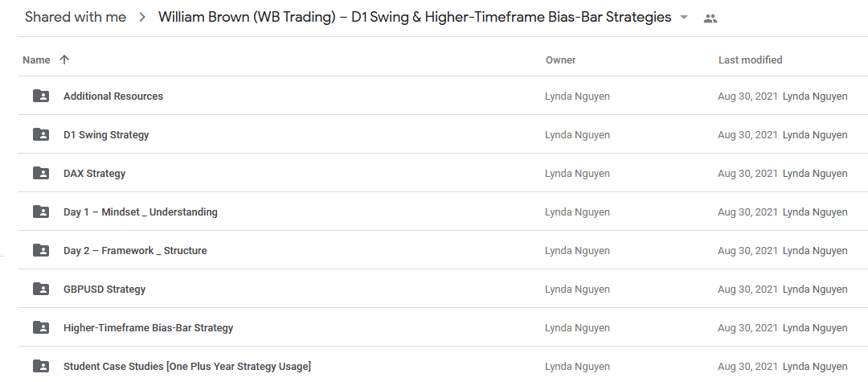This screenshot has width=868, height=382.
Task: Sort files by Name column header
Action: click(36, 60)
